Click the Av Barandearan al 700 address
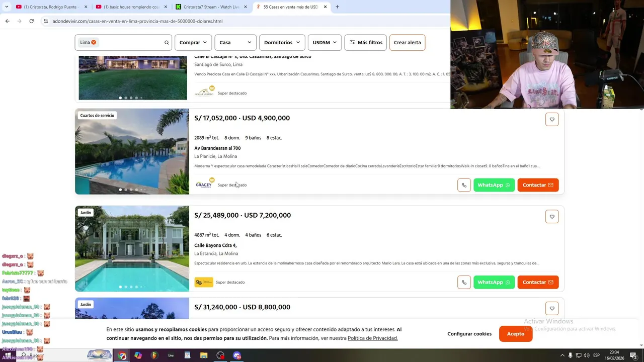This screenshot has height=362, width=644. point(217,148)
